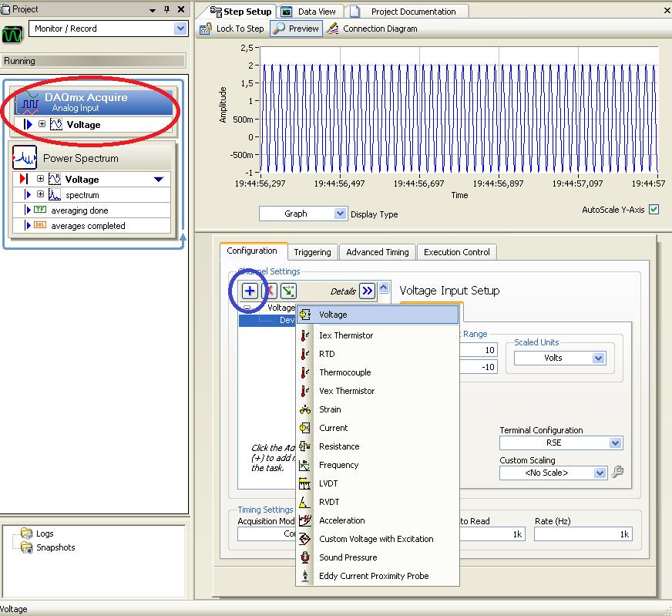Expand the Voltage output under DAQmx Acquire

pos(42,124)
